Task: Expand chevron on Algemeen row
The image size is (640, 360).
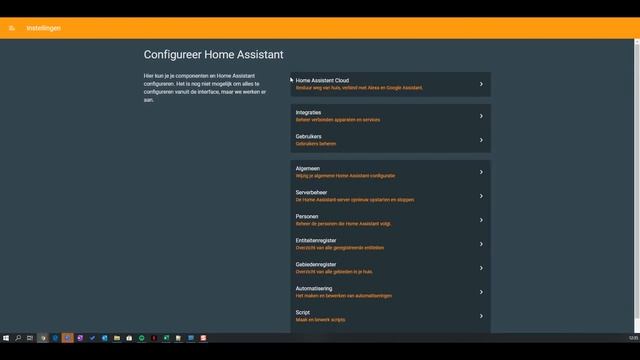Action: pos(481,172)
